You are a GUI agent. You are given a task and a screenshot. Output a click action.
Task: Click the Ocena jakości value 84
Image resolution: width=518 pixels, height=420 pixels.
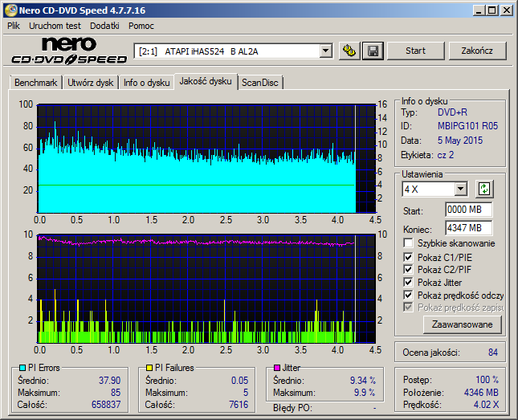pos(493,353)
